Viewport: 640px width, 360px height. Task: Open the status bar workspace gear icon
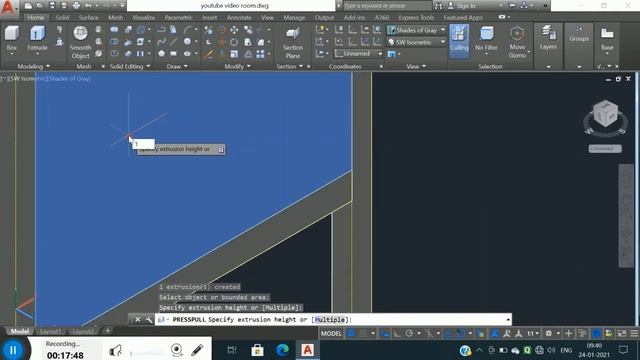(x=549, y=333)
